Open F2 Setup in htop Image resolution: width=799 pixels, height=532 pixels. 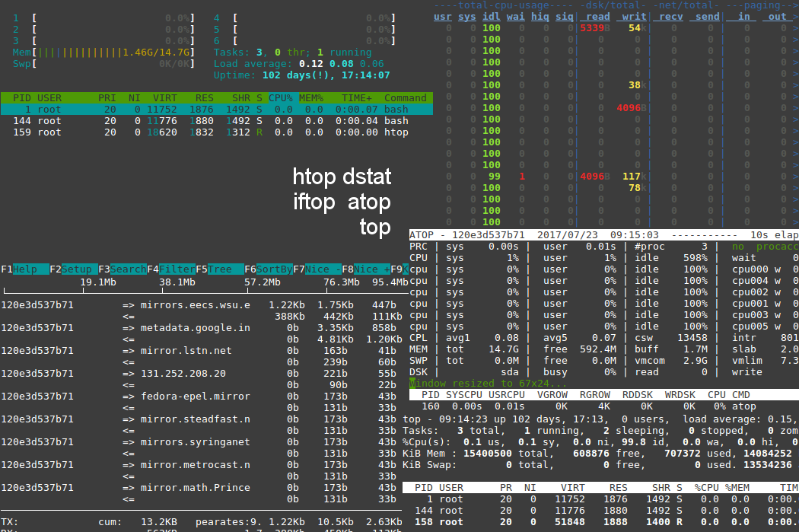tap(74, 269)
